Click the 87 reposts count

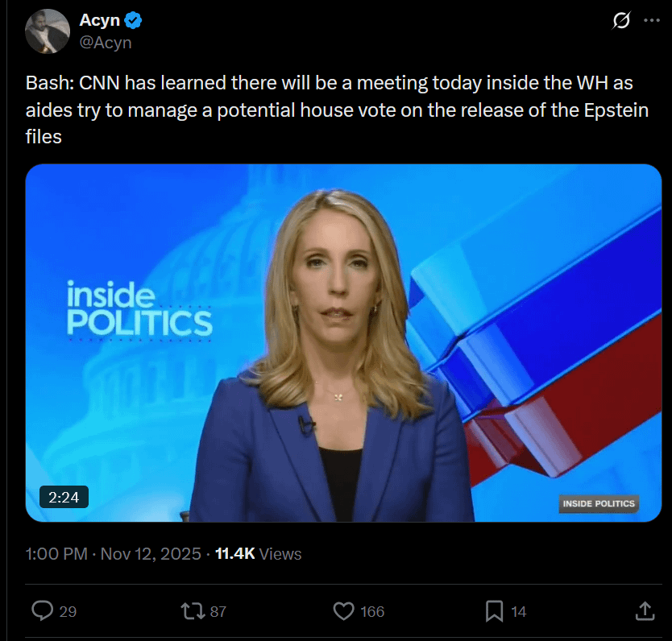tap(218, 611)
